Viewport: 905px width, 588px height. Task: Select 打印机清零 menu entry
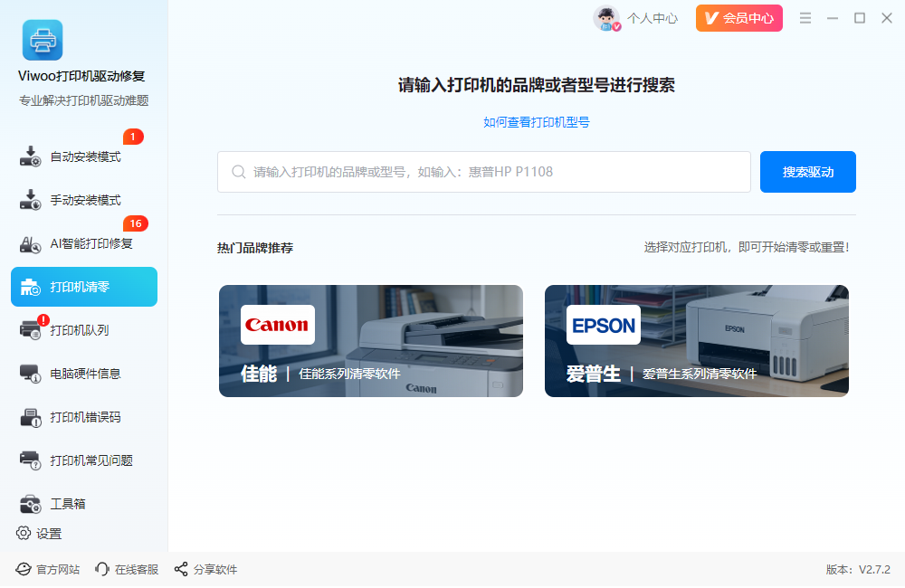[x=84, y=287]
